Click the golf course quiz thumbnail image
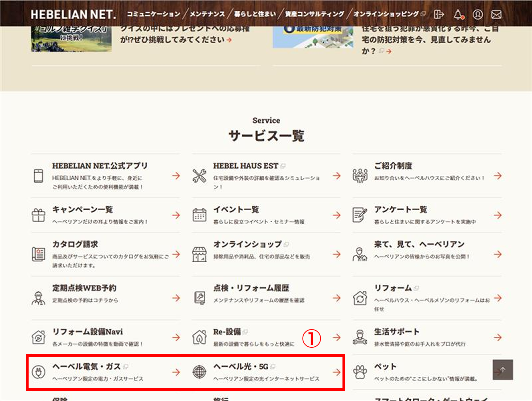This screenshot has height=401, width=532. [x=71, y=39]
